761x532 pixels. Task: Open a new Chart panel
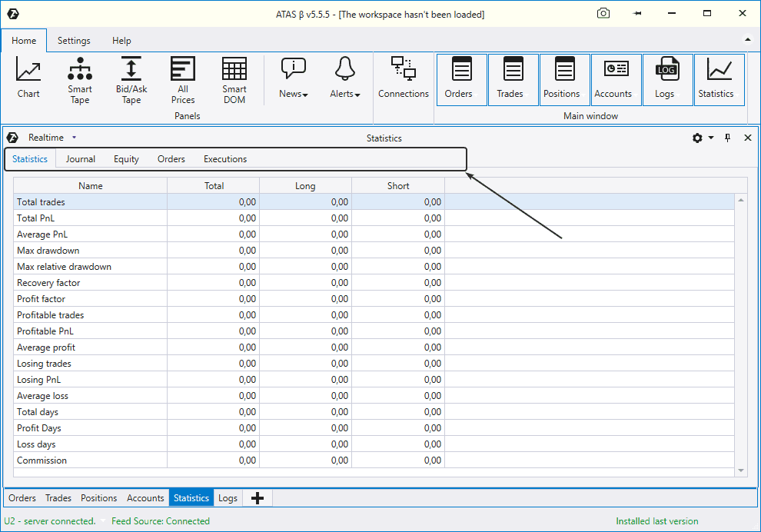(x=28, y=78)
